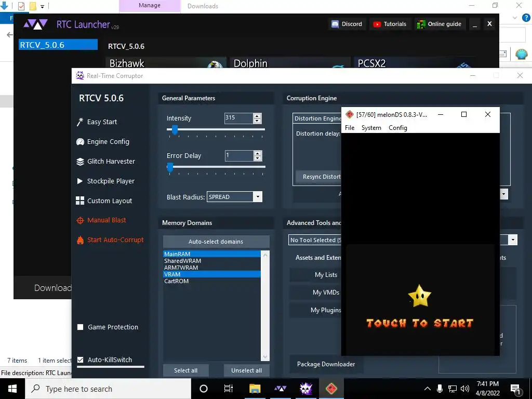
Task: Open Glitch Harvester layers icon
Action: 80,162
